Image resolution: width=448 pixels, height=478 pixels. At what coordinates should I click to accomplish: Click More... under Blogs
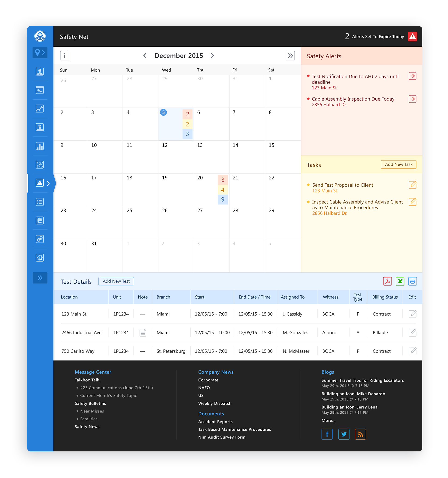(x=328, y=420)
